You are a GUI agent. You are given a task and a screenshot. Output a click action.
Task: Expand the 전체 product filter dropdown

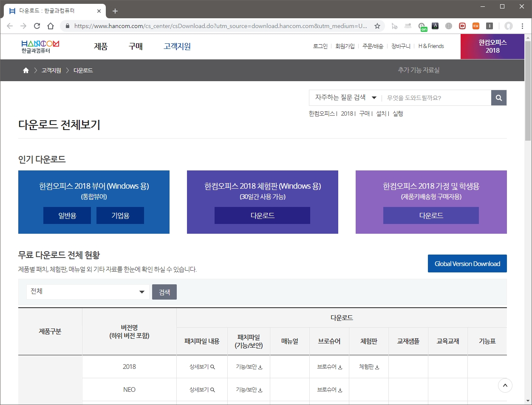click(x=88, y=292)
